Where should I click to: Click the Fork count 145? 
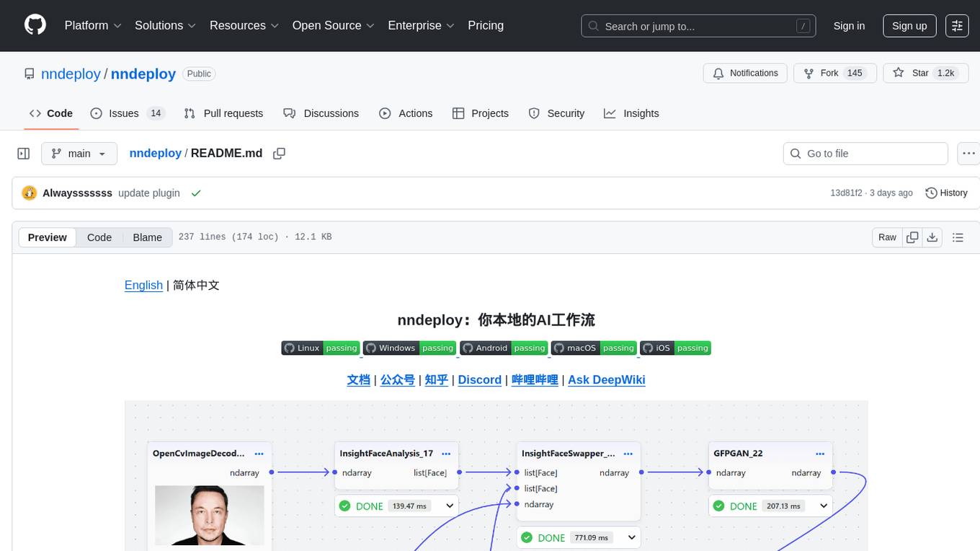point(855,73)
